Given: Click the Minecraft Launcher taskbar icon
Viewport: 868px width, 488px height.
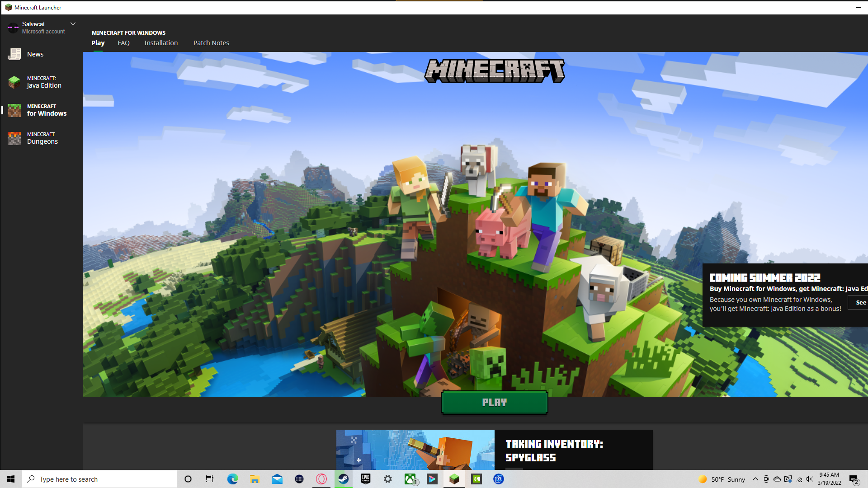Looking at the screenshot, I should tap(454, 479).
